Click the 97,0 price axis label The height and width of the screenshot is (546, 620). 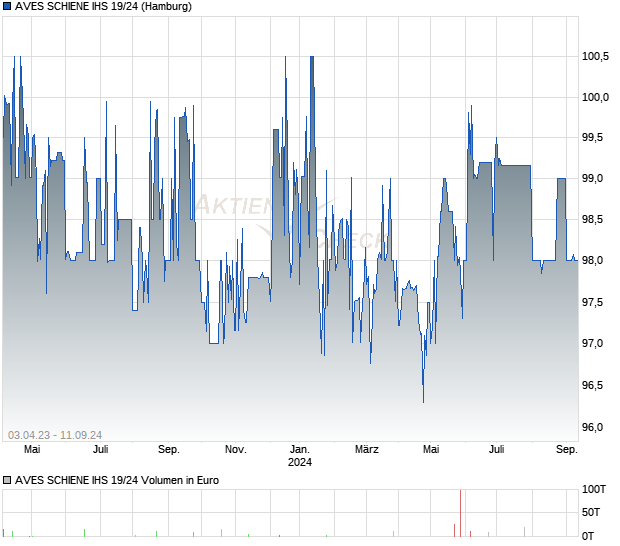click(593, 344)
